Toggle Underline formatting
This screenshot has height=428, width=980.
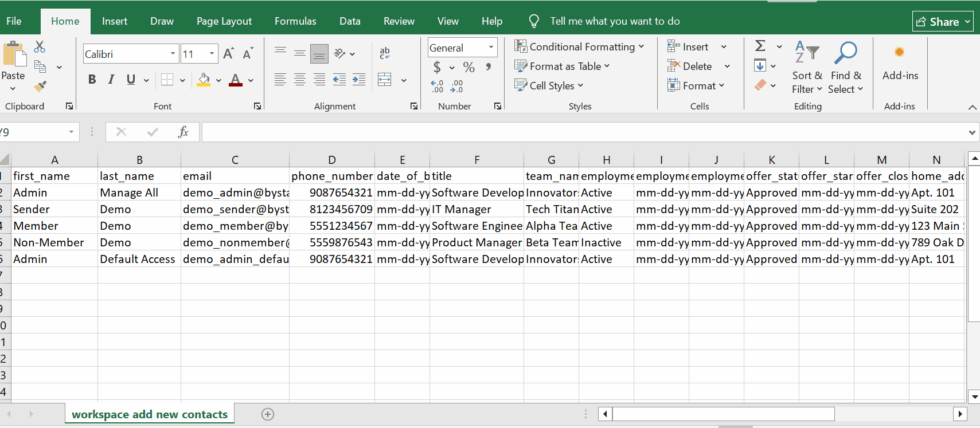[x=131, y=80]
